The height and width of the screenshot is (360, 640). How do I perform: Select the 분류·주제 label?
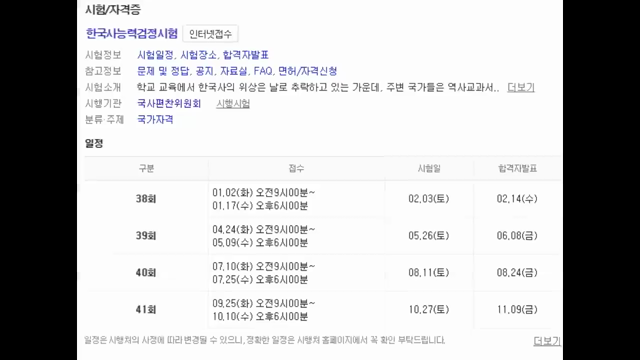104,120
